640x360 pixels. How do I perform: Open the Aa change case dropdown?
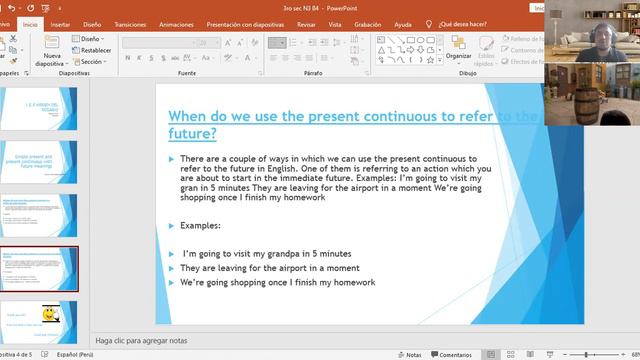pyautogui.click(x=207, y=58)
